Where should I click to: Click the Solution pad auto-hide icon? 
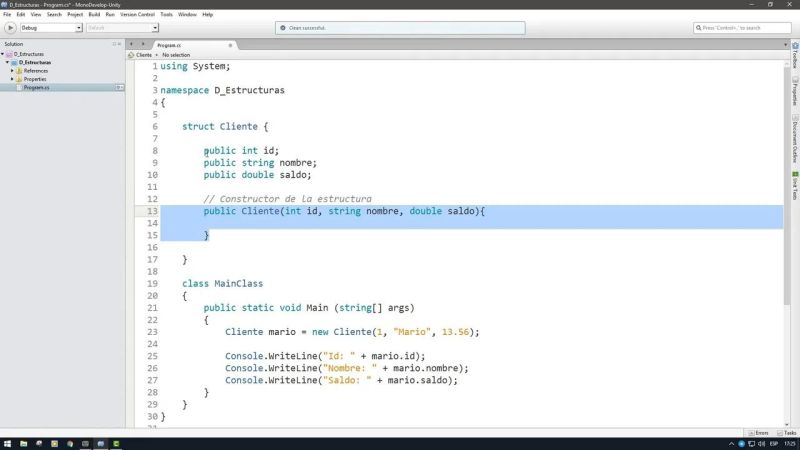tap(114, 44)
